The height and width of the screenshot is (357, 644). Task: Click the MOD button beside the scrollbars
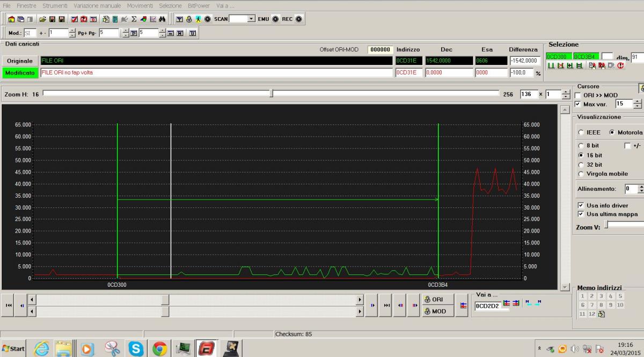coord(437,311)
